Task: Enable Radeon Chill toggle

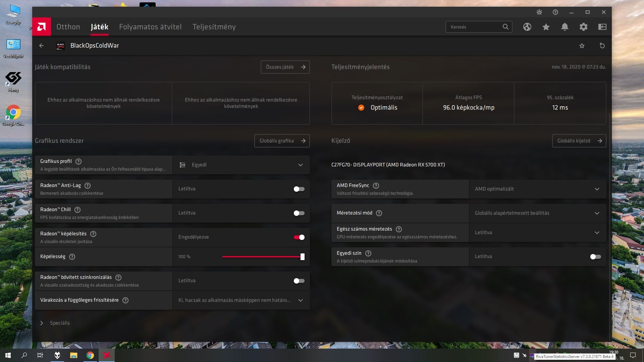Action: pyautogui.click(x=299, y=213)
